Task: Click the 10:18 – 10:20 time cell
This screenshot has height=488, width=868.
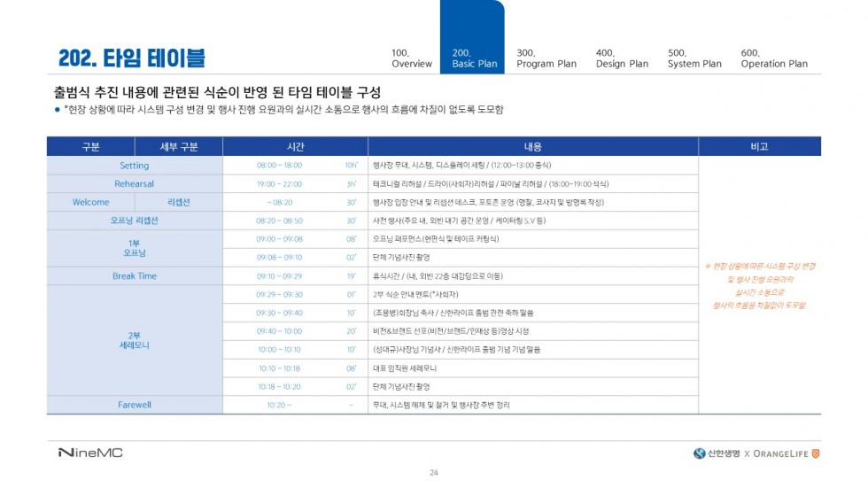Action: pyautogui.click(x=280, y=387)
